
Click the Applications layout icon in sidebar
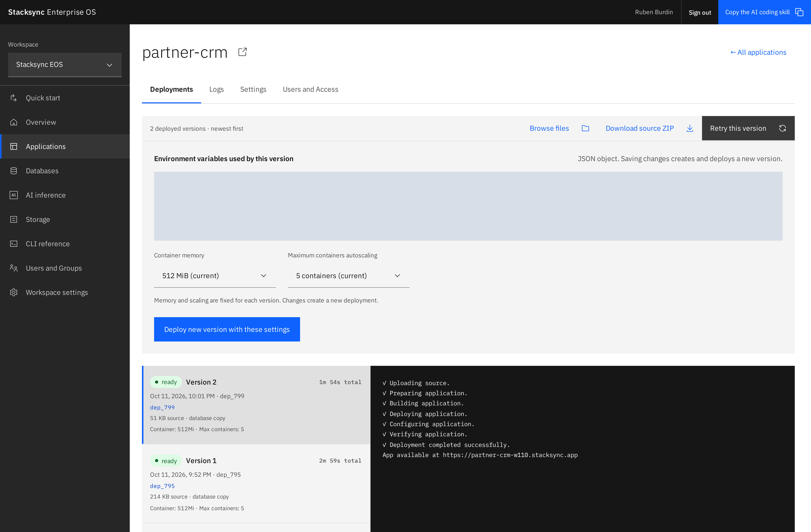tap(14, 146)
